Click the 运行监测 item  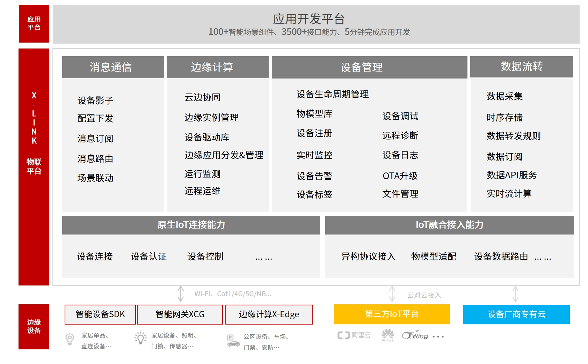coord(203,174)
